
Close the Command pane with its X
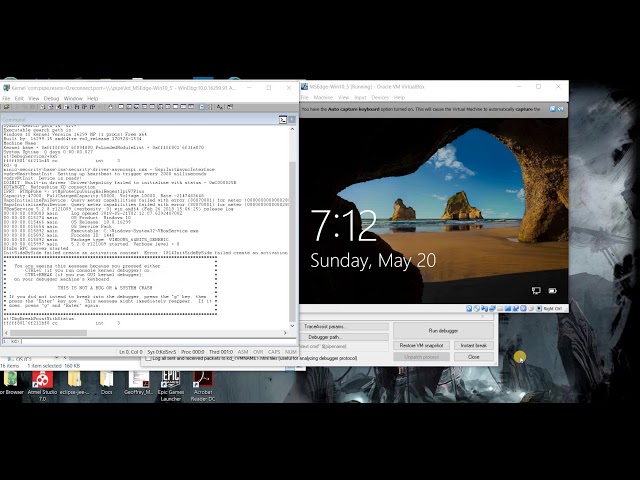pos(292,120)
